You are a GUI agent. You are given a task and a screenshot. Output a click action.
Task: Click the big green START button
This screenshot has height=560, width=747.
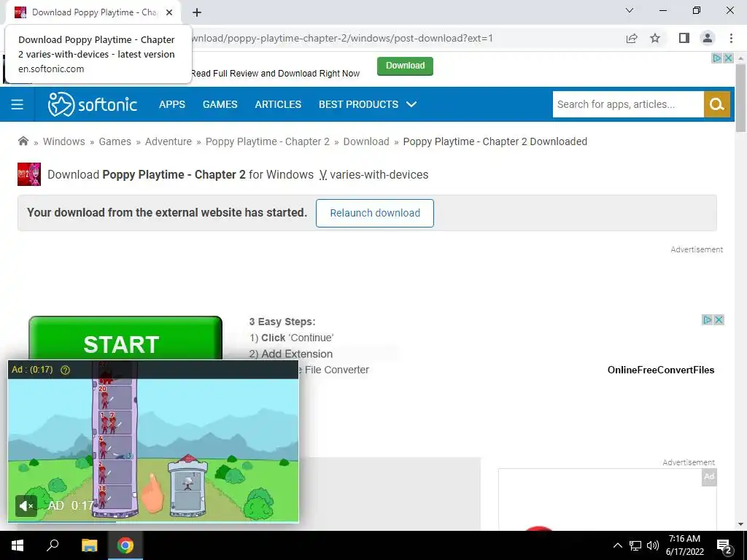(x=125, y=338)
